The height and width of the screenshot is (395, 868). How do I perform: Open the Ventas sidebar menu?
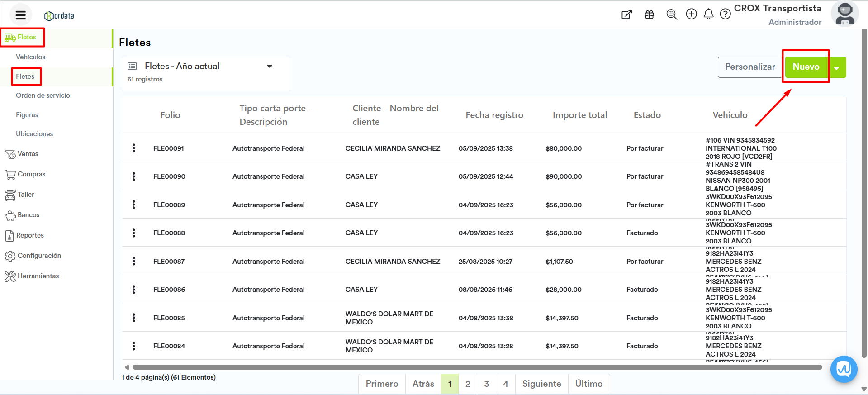click(x=28, y=154)
